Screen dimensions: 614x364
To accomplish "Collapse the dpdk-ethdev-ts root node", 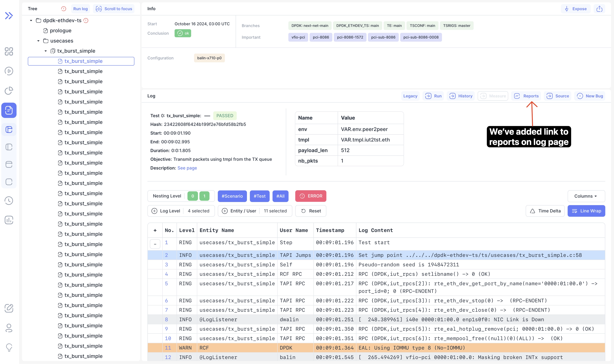I will (31, 21).
